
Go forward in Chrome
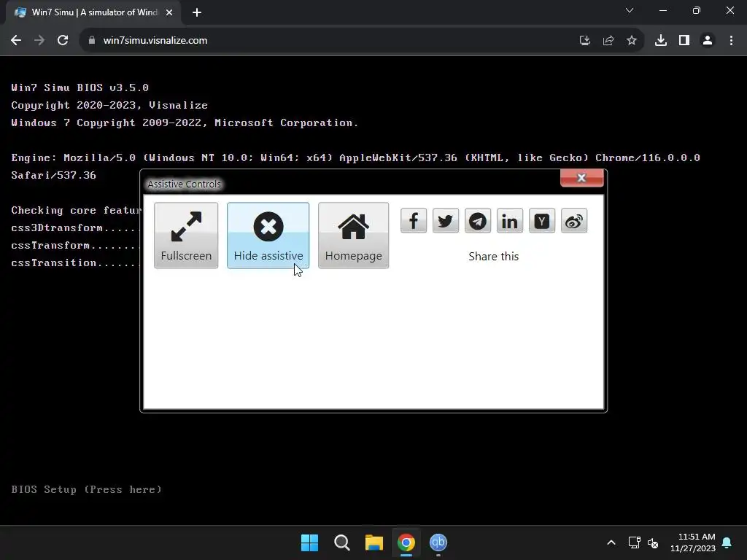[39, 41]
